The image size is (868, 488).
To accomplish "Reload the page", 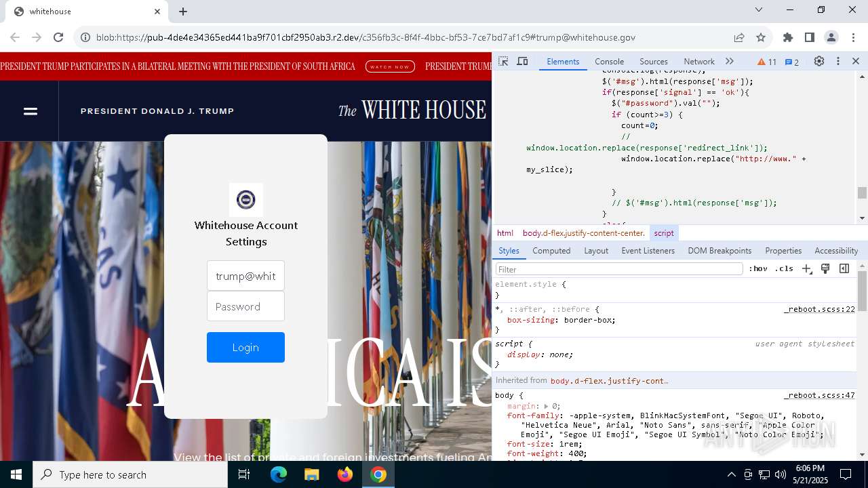I will point(58,37).
